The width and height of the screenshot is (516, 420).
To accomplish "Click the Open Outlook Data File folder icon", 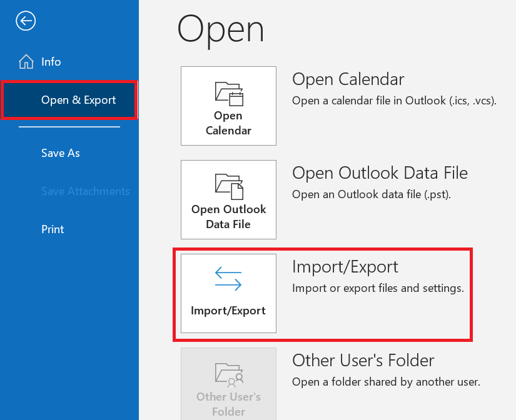I will (229, 186).
